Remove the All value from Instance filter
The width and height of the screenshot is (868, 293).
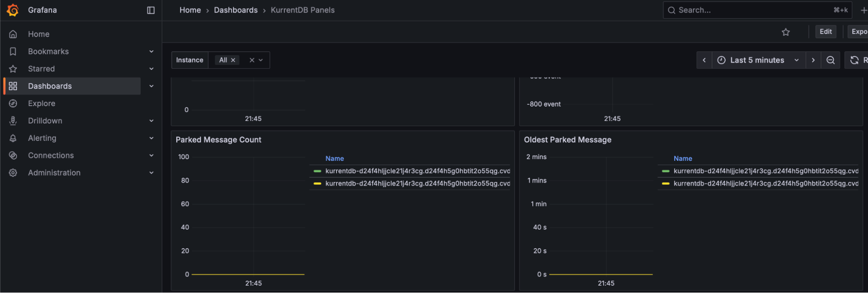[233, 60]
